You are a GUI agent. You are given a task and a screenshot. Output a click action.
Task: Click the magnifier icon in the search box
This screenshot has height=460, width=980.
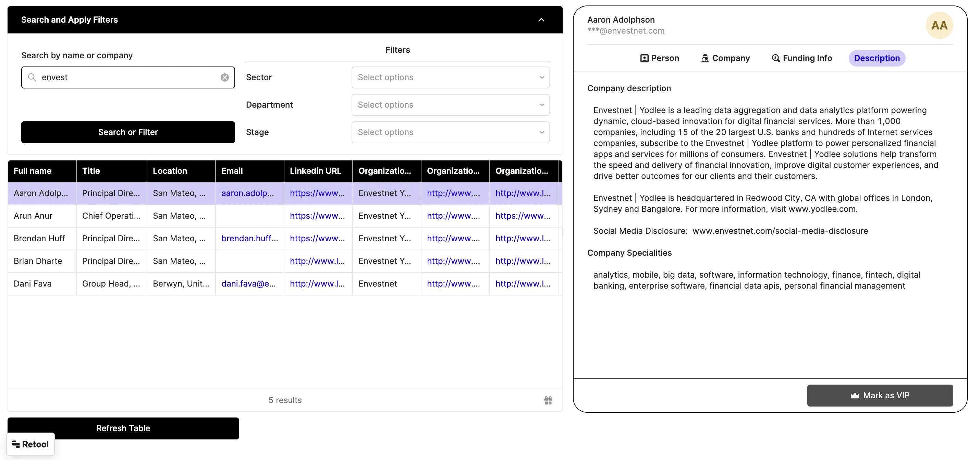[32, 77]
